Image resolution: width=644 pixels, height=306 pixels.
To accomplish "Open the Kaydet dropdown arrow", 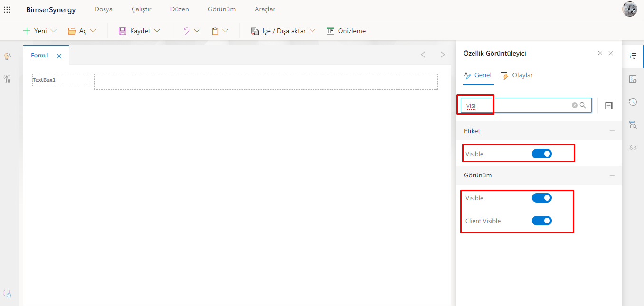I will pos(157,31).
